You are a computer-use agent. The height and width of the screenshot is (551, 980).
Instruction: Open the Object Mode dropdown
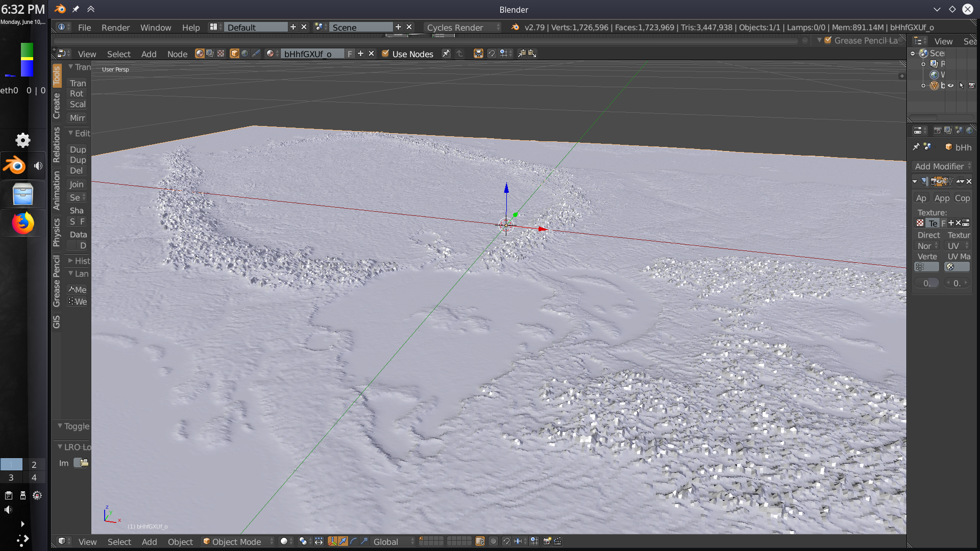237,541
